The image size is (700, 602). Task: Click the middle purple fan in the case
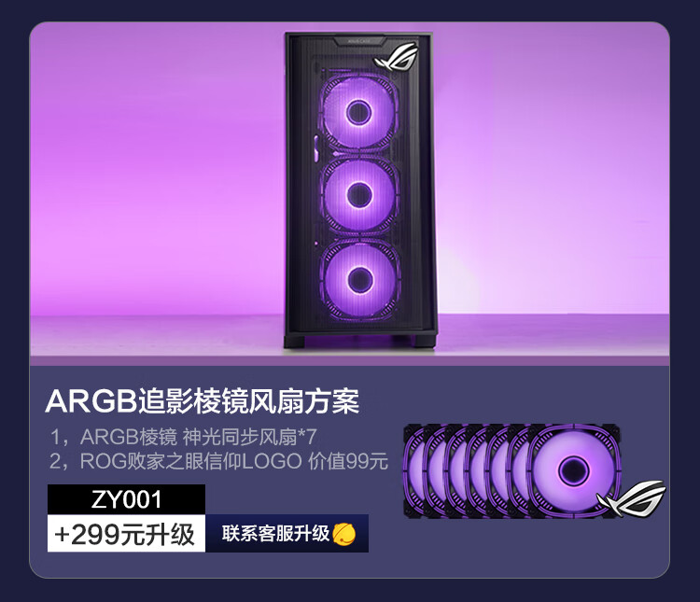(359, 194)
